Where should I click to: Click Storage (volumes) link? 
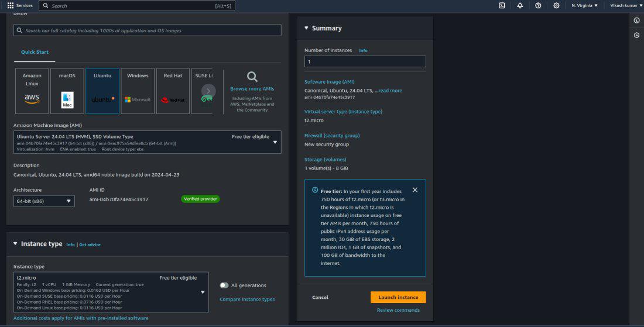pyautogui.click(x=326, y=159)
